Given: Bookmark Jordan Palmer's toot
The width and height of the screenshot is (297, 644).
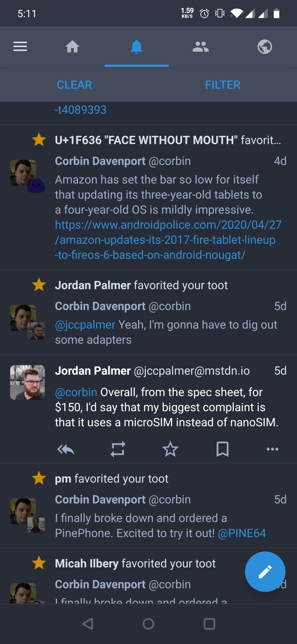Looking at the screenshot, I should tap(222, 450).
